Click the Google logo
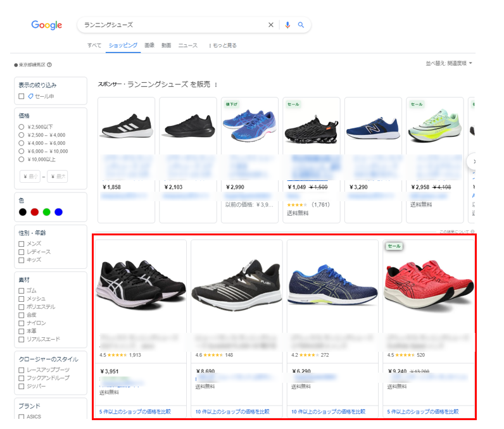Viewport: 504px width, 429px height. pyautogui.click(x=47, y=25)
